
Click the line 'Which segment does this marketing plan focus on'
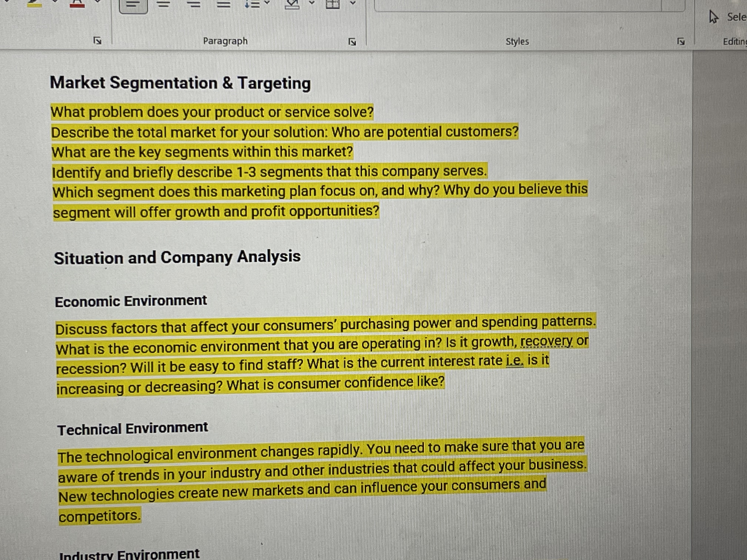(320, 191)
